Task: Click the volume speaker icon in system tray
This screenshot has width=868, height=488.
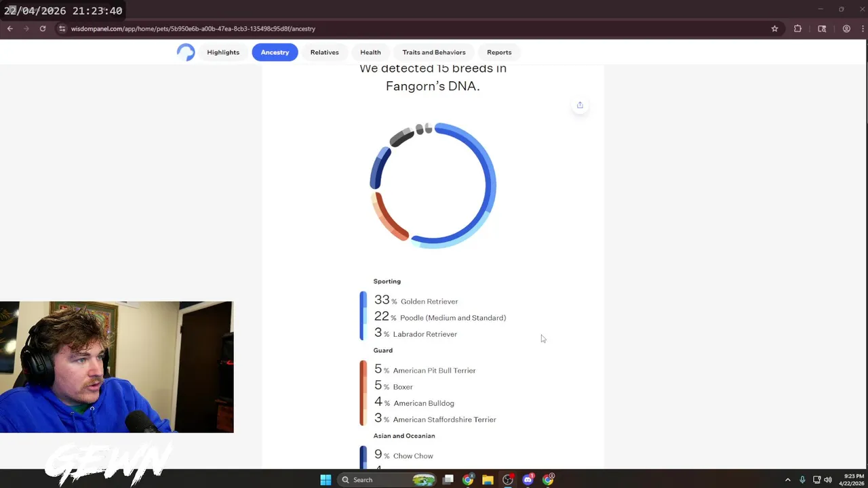Action: coord(828,480)
